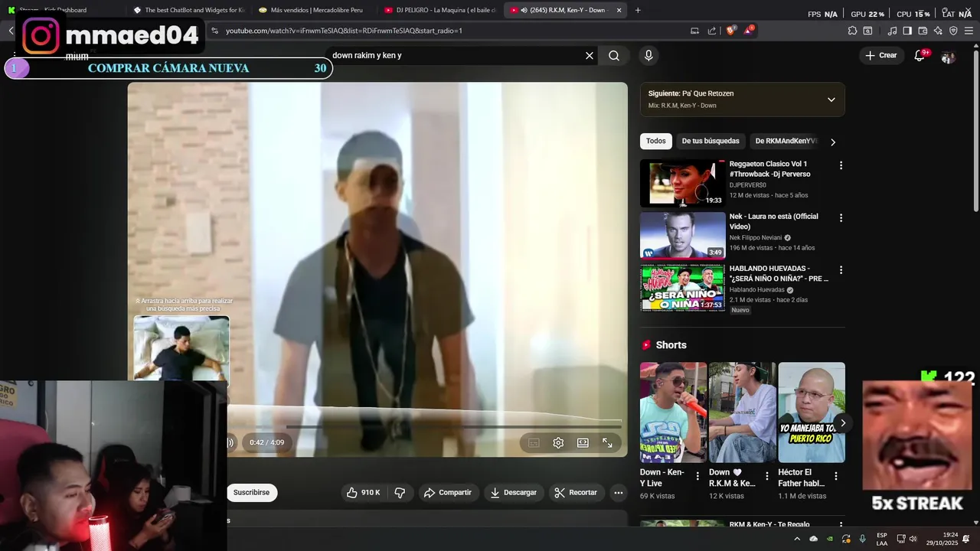Open Nek - Laura no está thumbnail

click(x=682, y=236)
